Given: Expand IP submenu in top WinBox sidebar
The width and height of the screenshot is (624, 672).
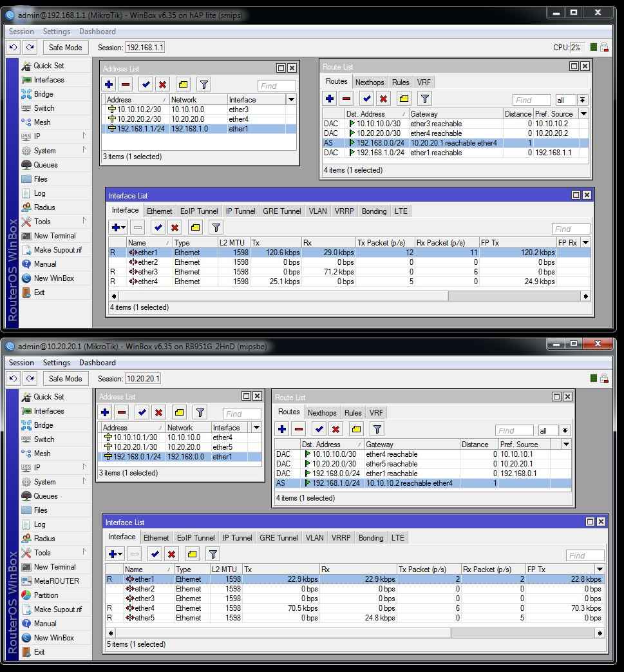Looking at the screenshot, I should pyautogui.click(x=84, y=136).
